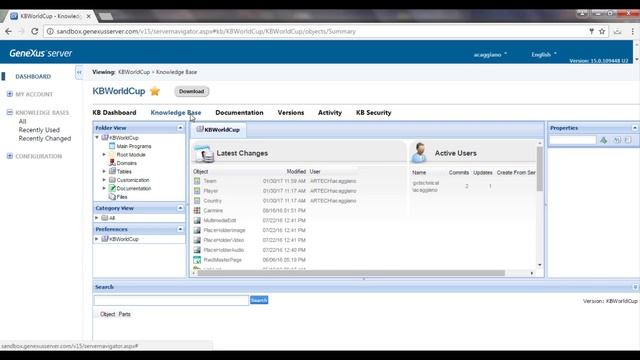Open Recently Changed knowledge bases
This screenshot has height=360, width=640.
(x=45, y=138)
